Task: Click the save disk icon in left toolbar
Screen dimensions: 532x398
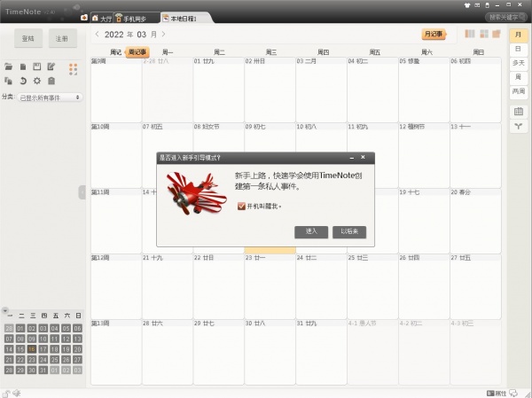Action: point(36,66)
